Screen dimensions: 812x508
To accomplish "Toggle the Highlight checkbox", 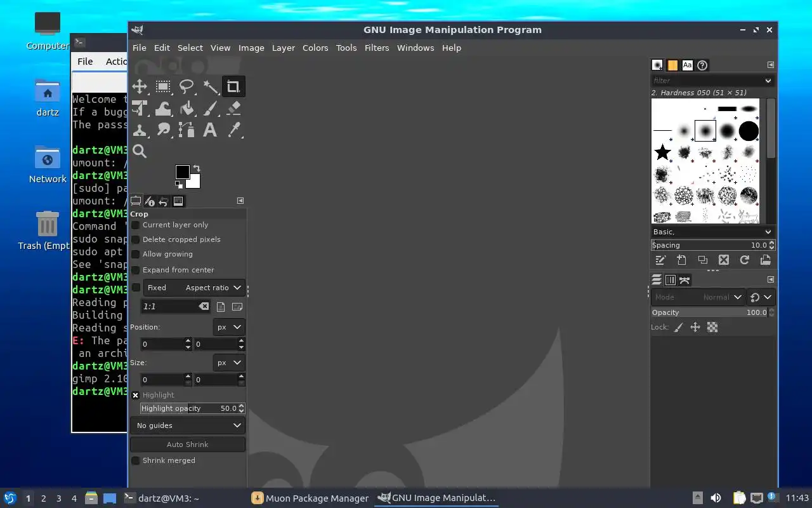I will point(135,395).
